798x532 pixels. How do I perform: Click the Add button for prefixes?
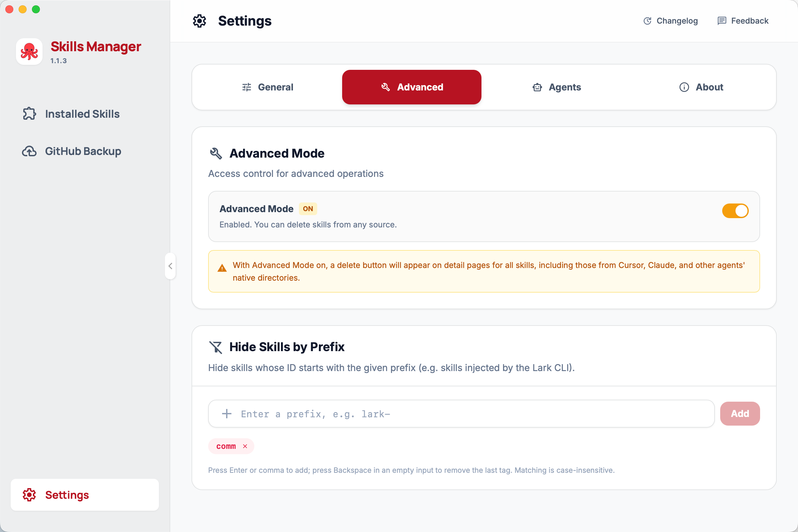point(740,413)
